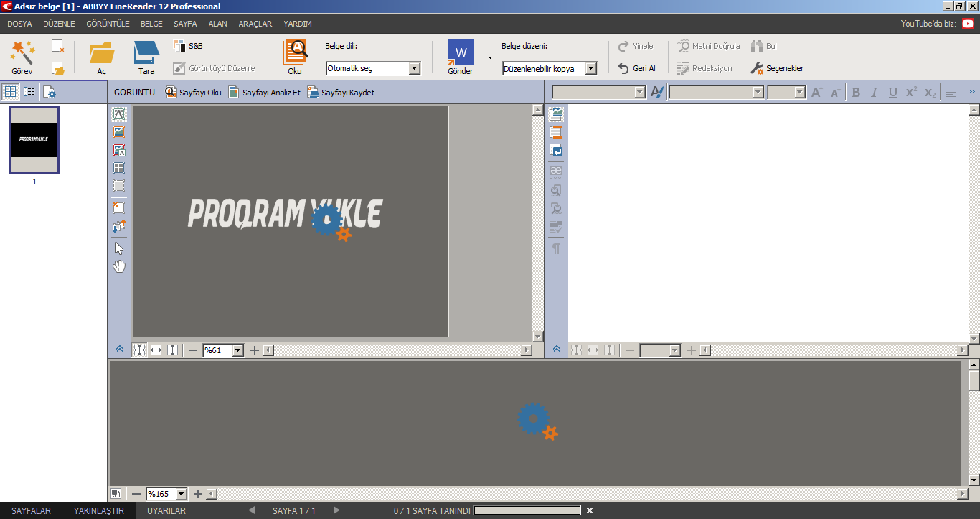Open the ARAÇLAR menu
This screenshot has height=519, width=980.
(x=255, y=24)
